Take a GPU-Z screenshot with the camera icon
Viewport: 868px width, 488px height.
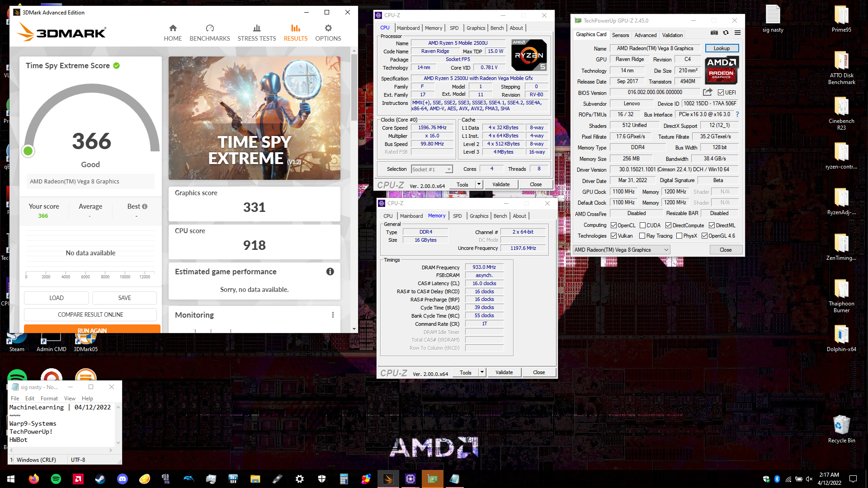(x=714, y=33)
